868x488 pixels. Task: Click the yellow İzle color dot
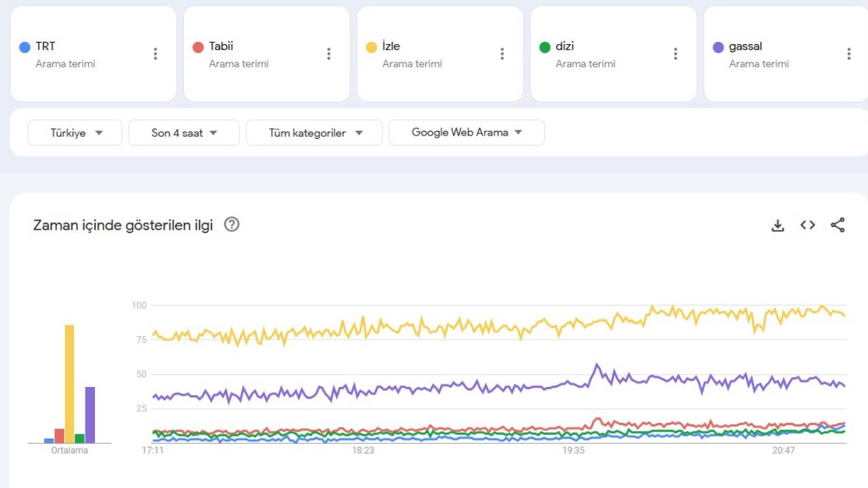(372, 47)
